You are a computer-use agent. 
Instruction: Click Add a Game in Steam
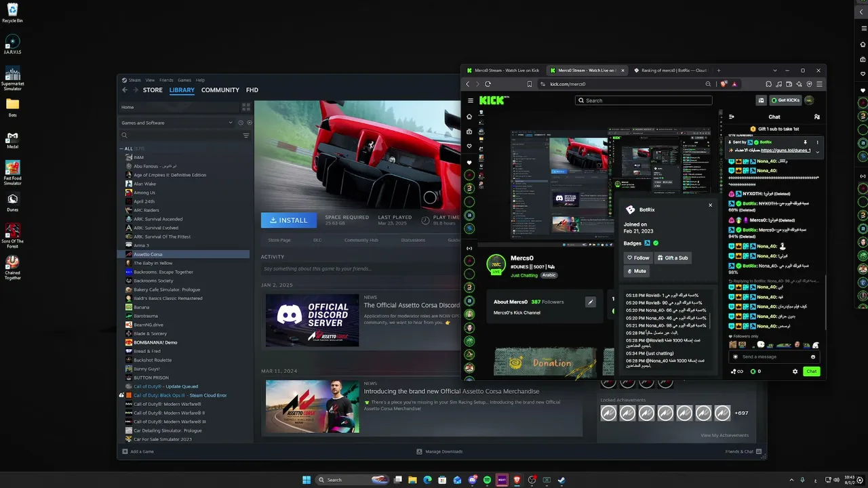tap(138, 451)
